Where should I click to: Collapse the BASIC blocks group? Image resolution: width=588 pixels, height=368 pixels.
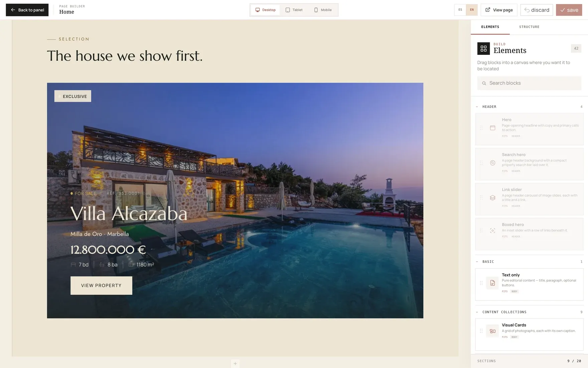coord(477,262)
